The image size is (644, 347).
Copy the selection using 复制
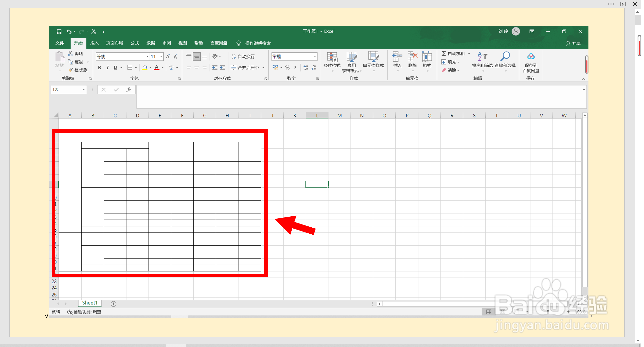76,62
